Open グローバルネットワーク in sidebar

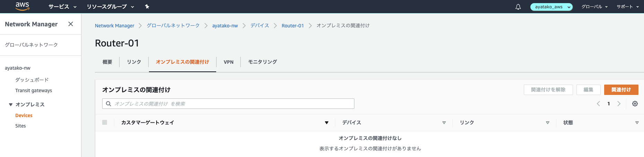coord(32,45)
